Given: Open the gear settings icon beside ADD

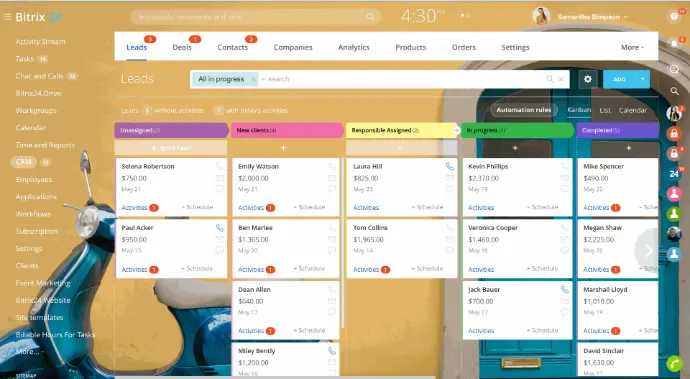Looking at the screenshot, I should tap(587, 79).
